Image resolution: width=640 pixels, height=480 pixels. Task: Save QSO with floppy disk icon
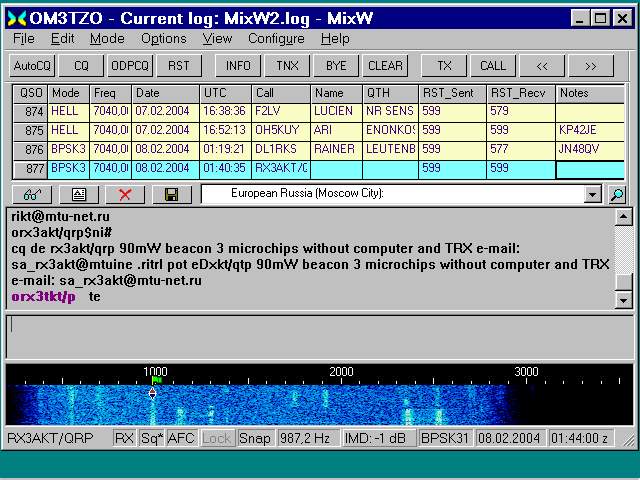click(x=171, y=194)
